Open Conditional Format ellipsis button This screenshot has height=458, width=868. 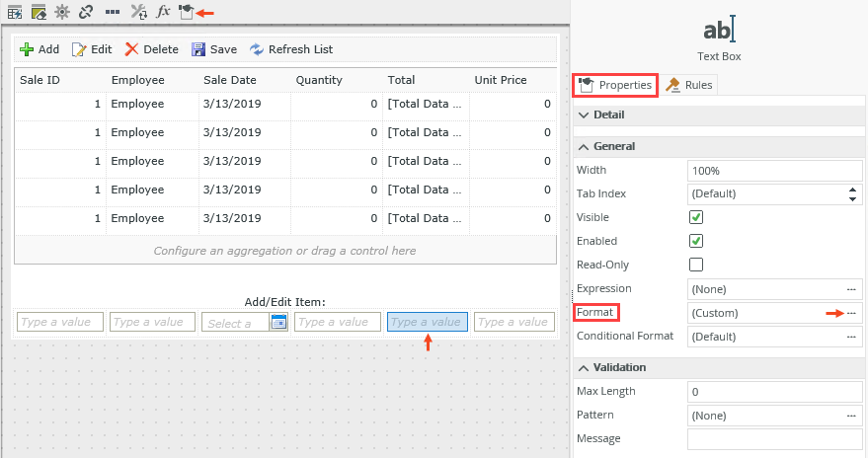[x=851, y=337]
